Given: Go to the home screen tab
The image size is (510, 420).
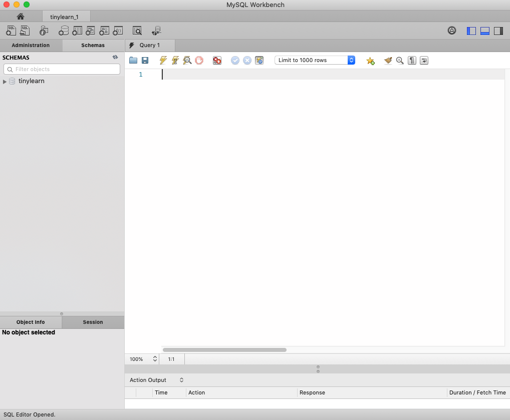Looking at the screenshot, I should (x=21, y=16).
